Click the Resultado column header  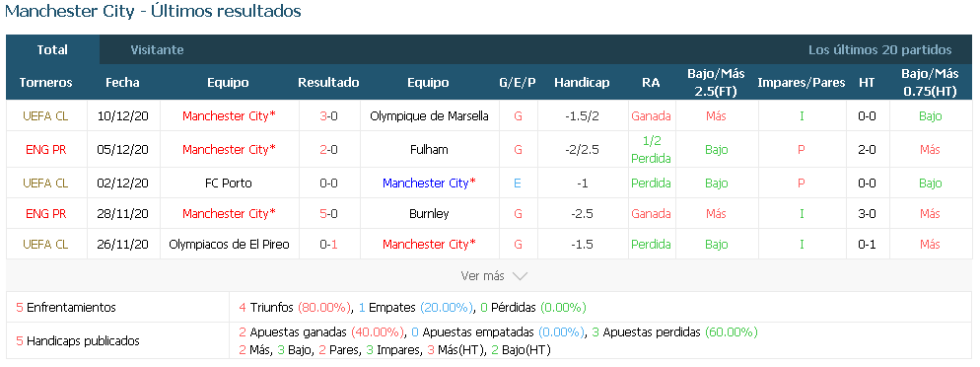[x=328, y=83]
